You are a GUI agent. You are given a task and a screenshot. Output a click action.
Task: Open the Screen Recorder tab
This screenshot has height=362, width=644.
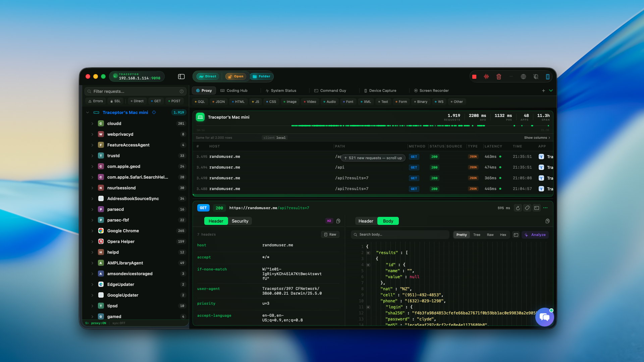tap(431, 90)
